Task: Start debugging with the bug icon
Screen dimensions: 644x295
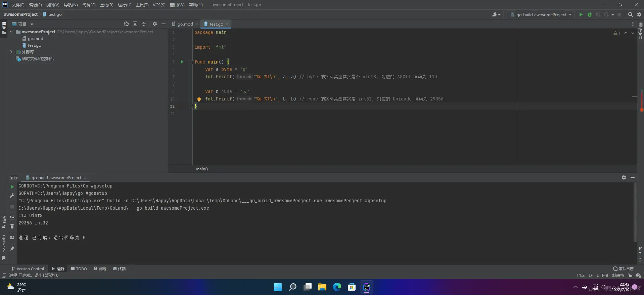Action: pyautogui.click(x=590, y=14)
